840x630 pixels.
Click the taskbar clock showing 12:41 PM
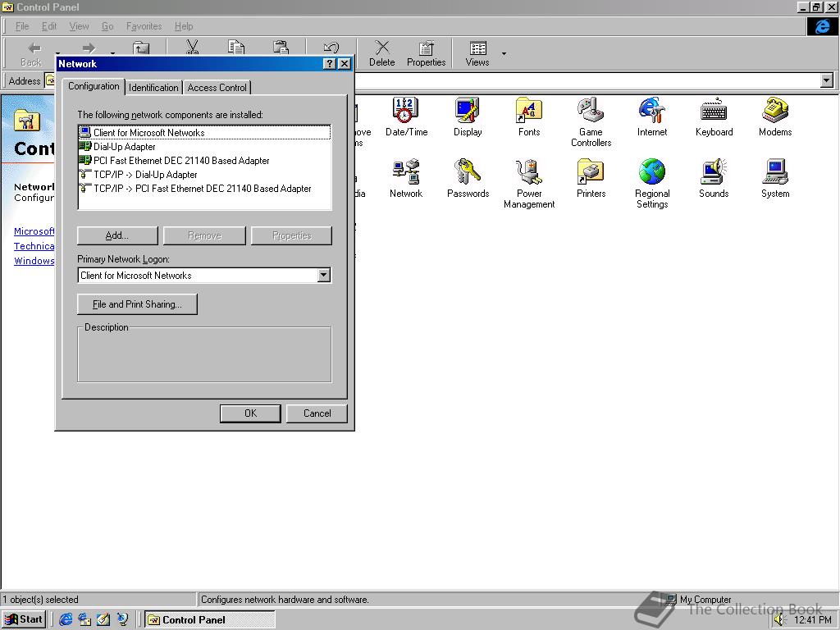click(812, 620)
